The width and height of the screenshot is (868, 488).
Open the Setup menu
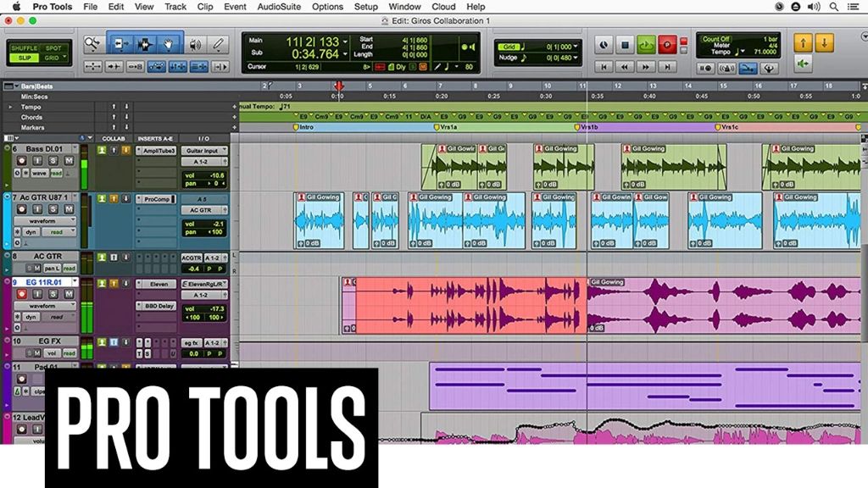pyautogui.click(x=366, y=7)
